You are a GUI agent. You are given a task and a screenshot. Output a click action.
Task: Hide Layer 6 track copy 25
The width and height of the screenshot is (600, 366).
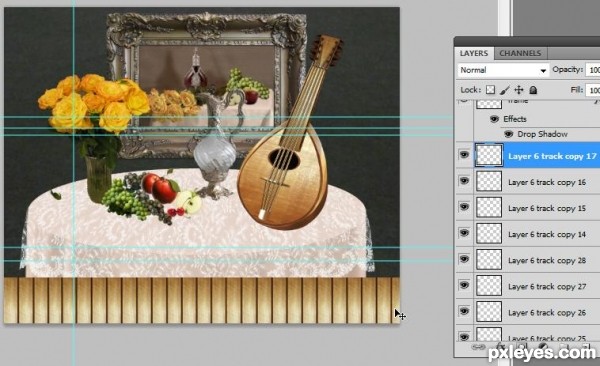(x=464, y=337)
